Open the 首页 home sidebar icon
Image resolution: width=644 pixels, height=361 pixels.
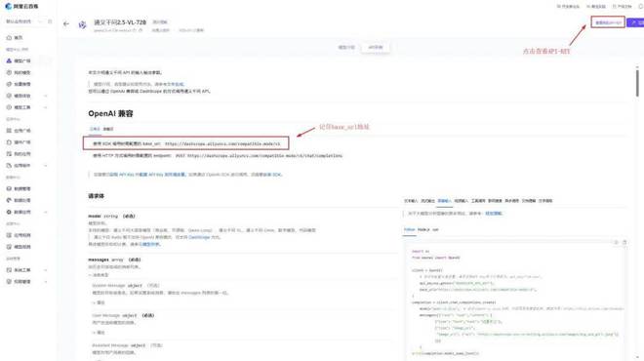click(x=9, y=37)
